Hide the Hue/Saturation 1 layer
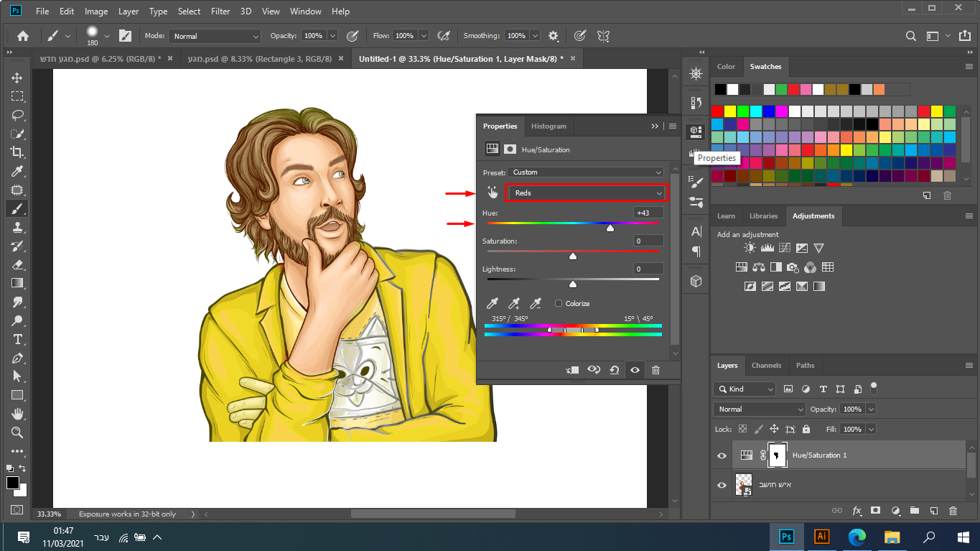 (722, 455)
